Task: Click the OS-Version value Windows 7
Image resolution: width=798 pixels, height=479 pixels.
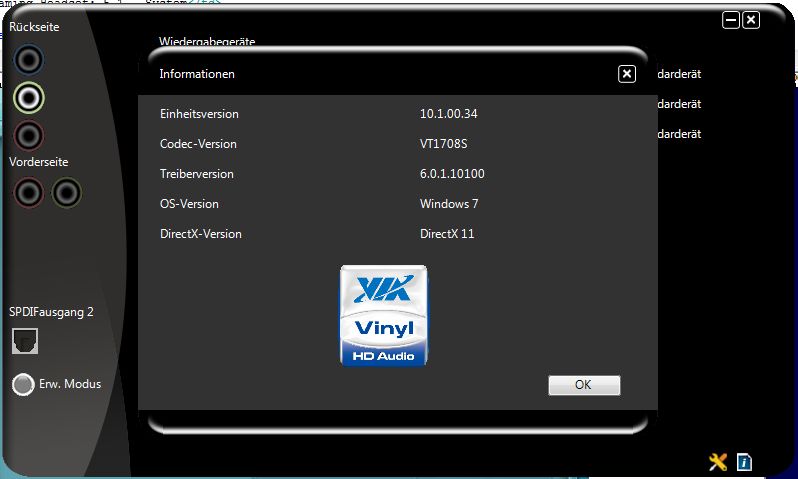Action: pyautogui.click(x=449, y=204)
